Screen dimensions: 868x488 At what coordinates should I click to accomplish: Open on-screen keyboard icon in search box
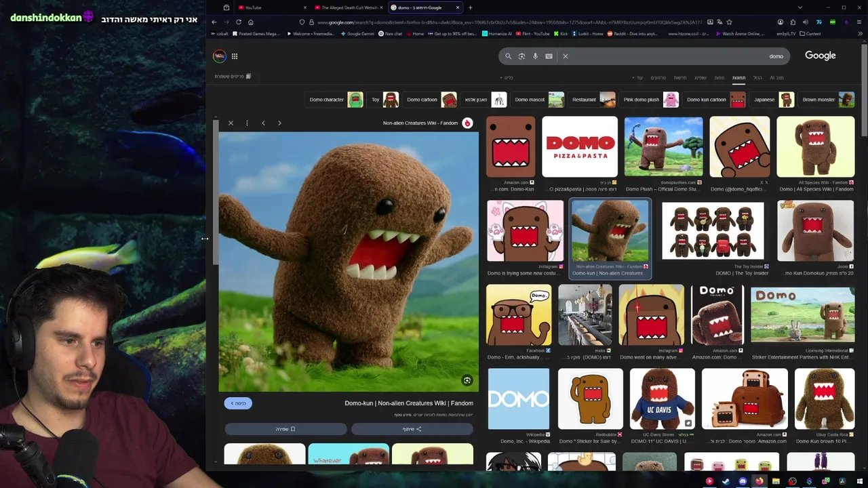[549, 56]
